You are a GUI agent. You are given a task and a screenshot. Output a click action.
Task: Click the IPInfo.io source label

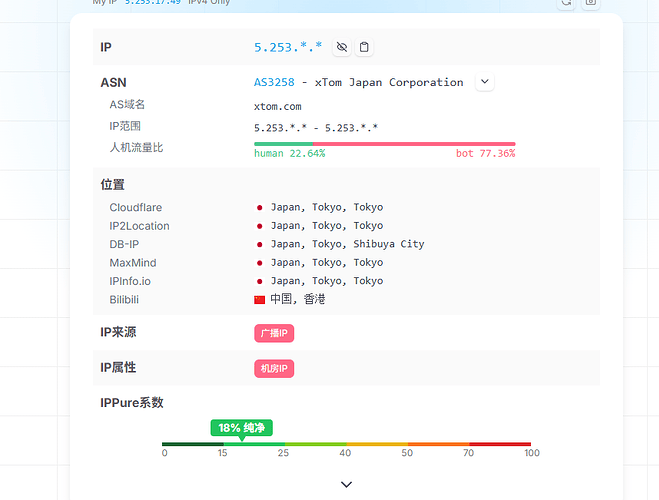(130, 281)
